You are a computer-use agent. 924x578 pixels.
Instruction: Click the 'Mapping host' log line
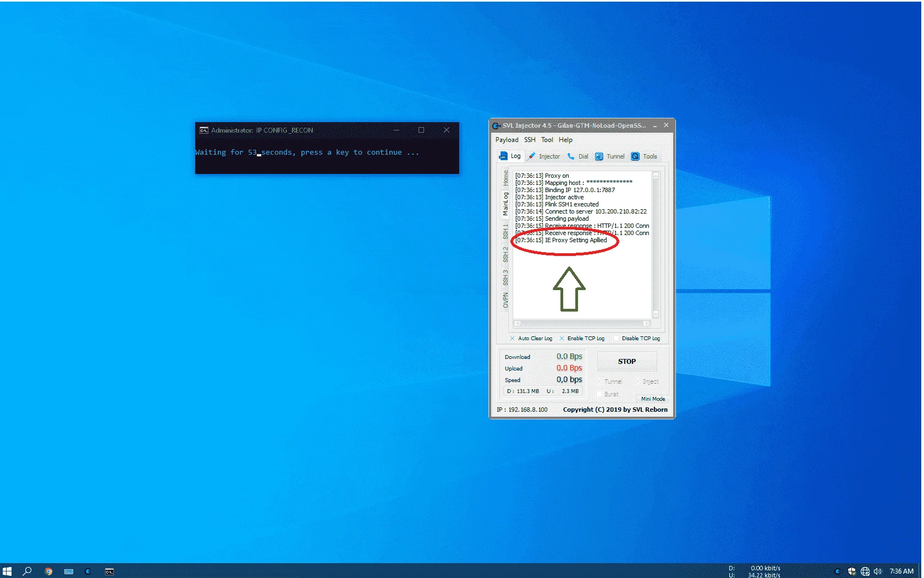[x=574, y=183]
